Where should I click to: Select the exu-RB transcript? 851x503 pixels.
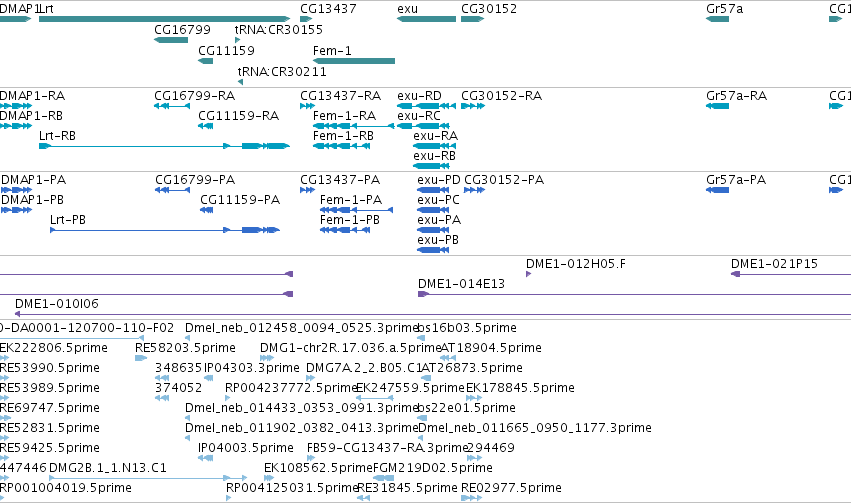435,156
